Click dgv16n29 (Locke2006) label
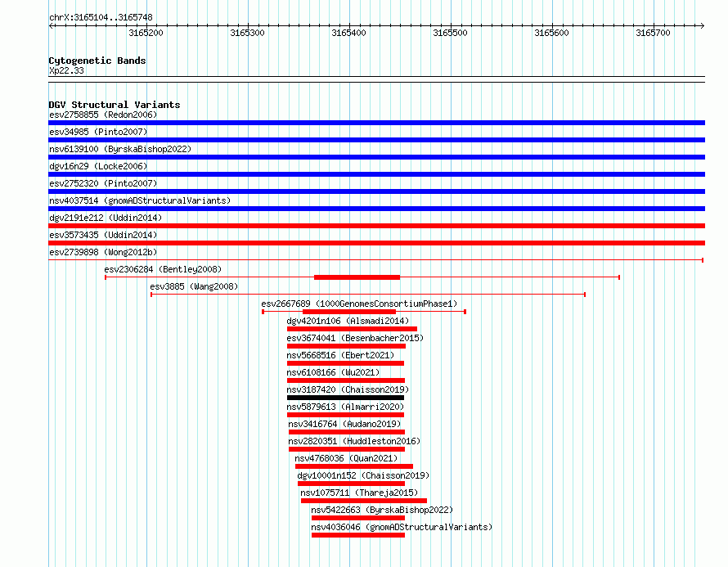 pos(98,166)
